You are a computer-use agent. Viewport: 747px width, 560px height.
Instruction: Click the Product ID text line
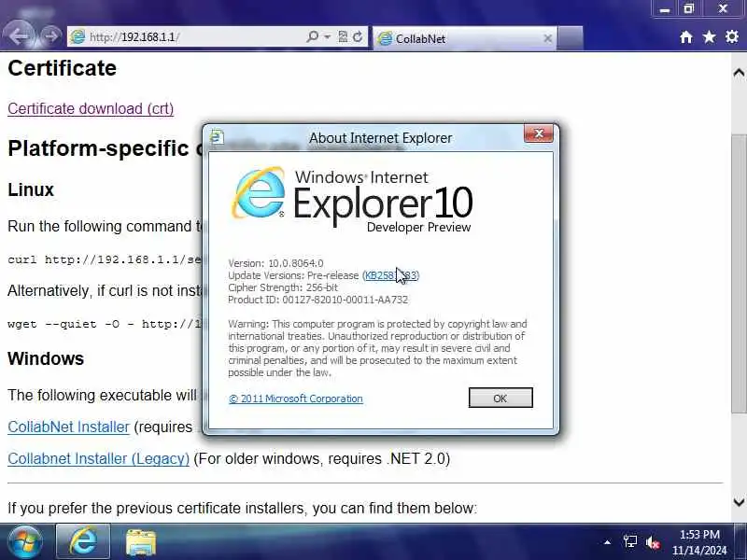coord(317,300)
